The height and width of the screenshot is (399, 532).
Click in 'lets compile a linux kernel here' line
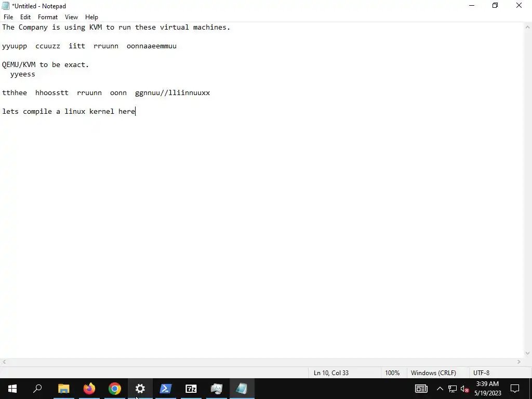69,112
